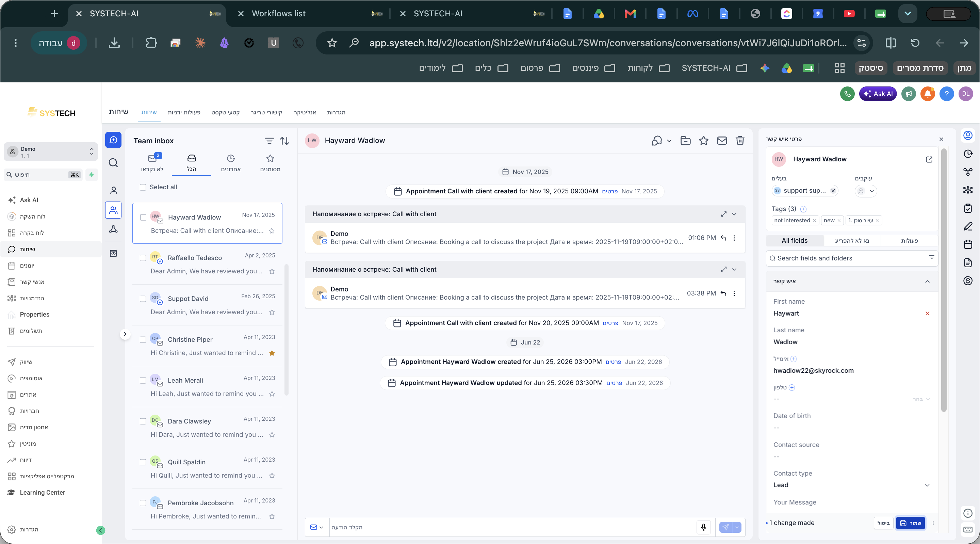Click the contact details panel scrollbar
Image resolution: width=980 pixels, height=544 pixels.
944,281
